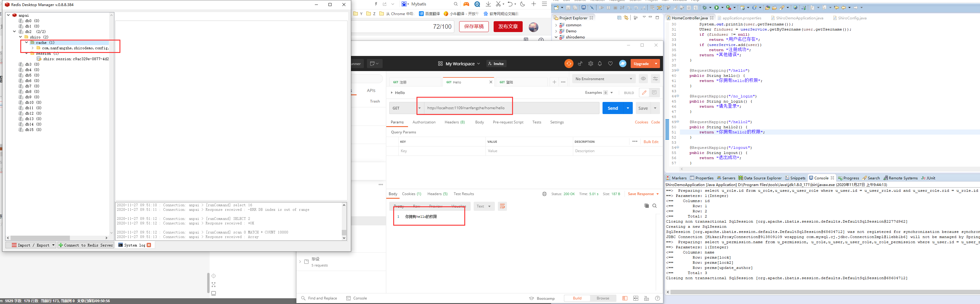Click Invite button in Postman header
The height and width of the screenshot is (304, 980).
click(x=496, y=64)
